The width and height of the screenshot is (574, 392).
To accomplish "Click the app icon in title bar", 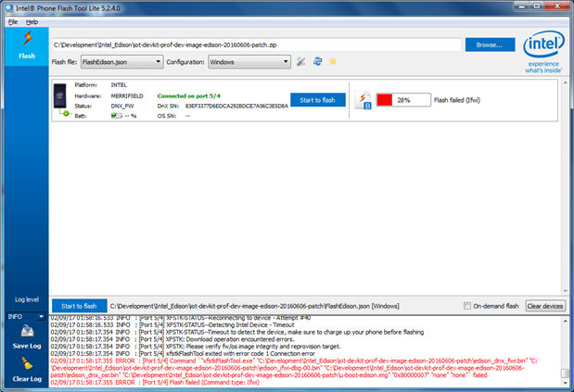I will point(9,7).
